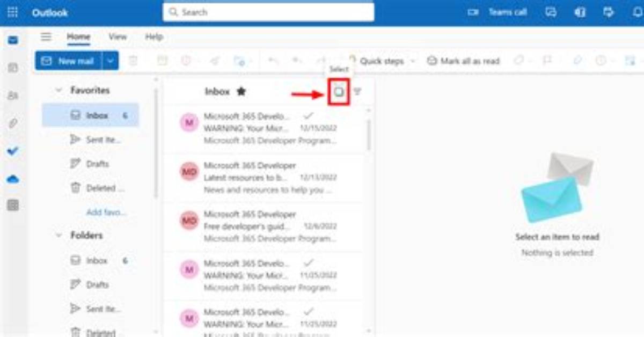
Task: Click the New mail button
Action: (69, 61)
